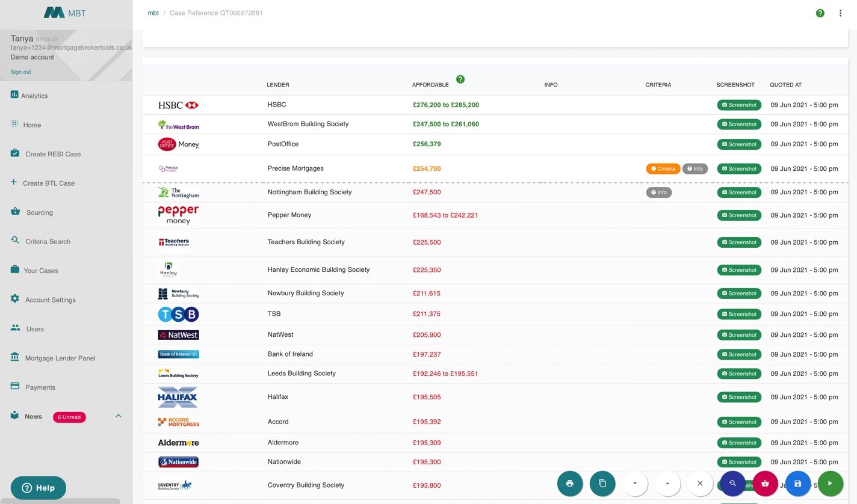The image size is (857, 504).
Task: Click the orange Criteria badge for Precise Mortgages
Action: [x=663, y=169]
